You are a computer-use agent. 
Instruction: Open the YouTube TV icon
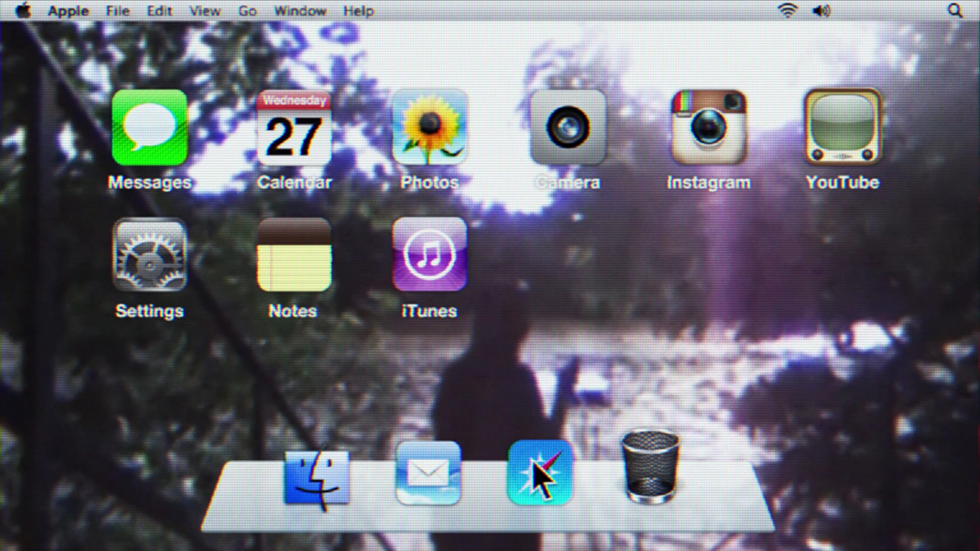click(x=843, y=128)
